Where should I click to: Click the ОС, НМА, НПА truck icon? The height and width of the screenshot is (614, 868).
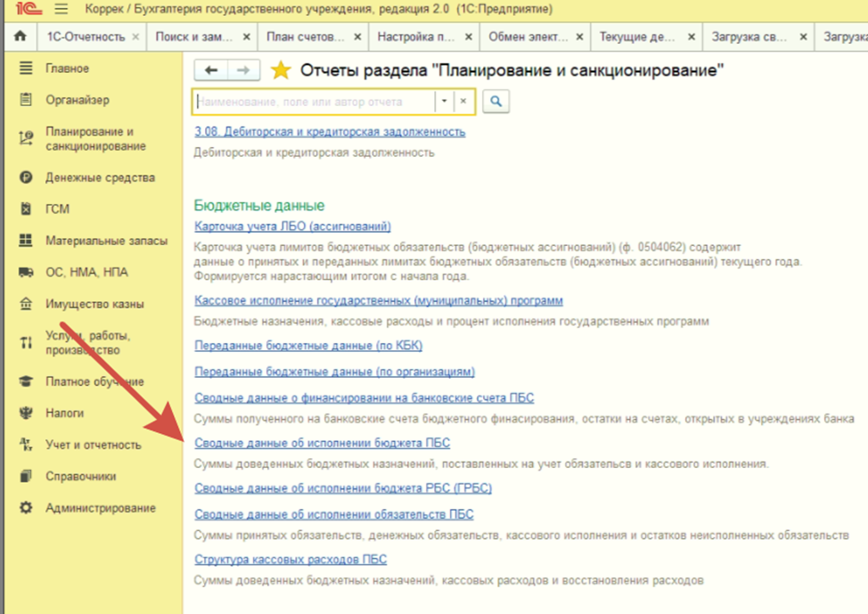[x=26, y=272]
